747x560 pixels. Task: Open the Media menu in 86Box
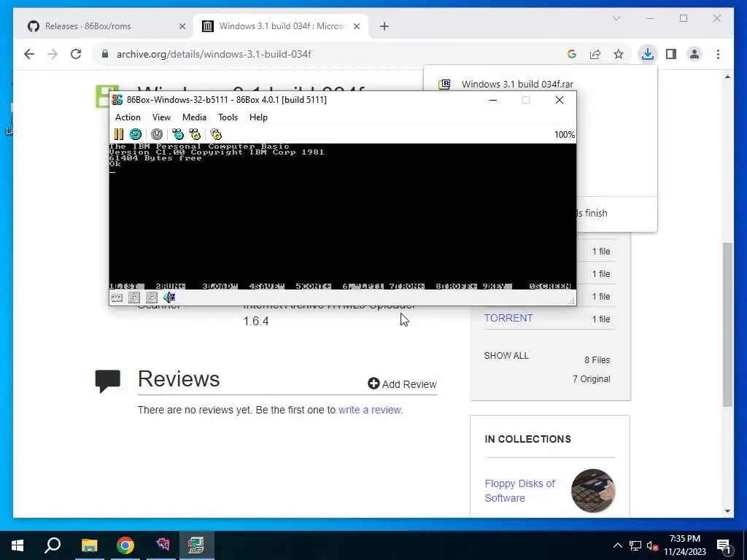coord(194,117)
